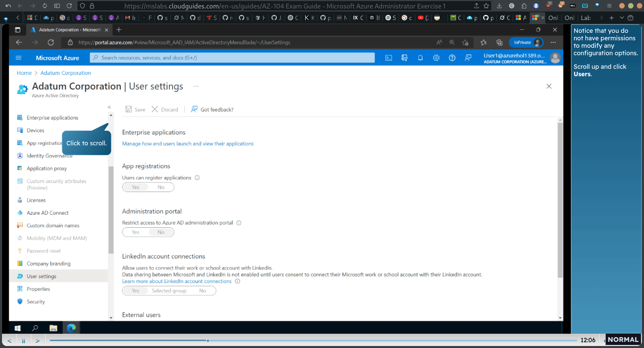Open Directories and subscriptions filter icon
The image size is (644, 348).
pyautogui.click(x=404, y=58)
